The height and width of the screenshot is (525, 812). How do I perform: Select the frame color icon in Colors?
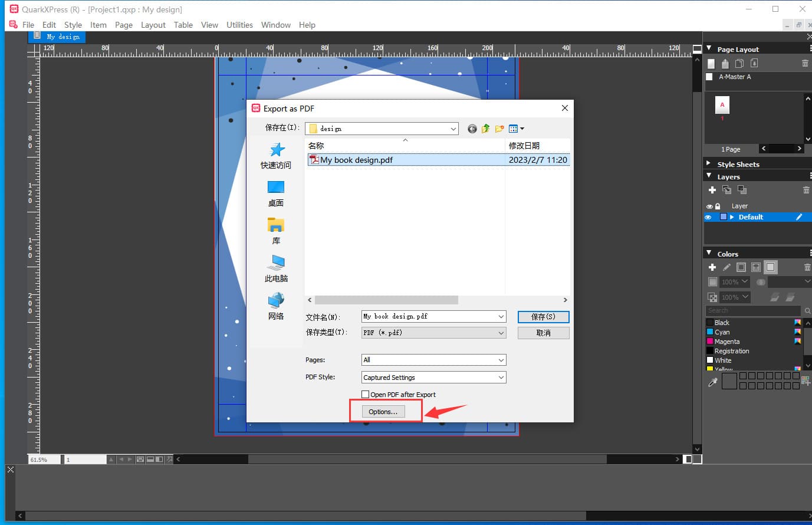point(741,267)
